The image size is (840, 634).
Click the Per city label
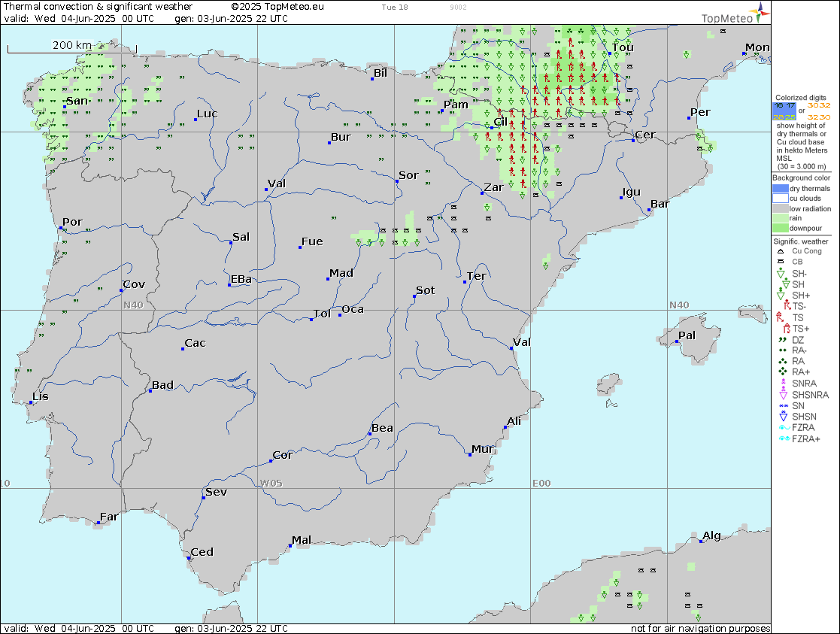pyautogui.click(x=700, y=112)
